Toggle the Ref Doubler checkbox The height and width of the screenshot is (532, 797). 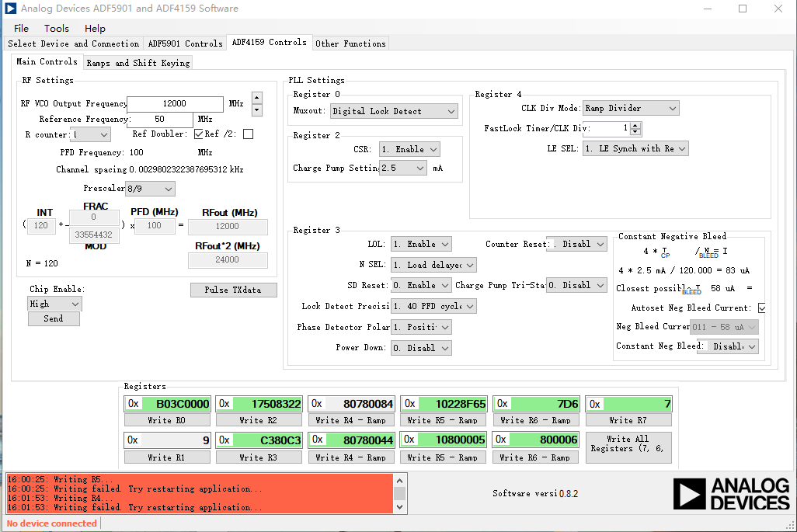point(199,134)
